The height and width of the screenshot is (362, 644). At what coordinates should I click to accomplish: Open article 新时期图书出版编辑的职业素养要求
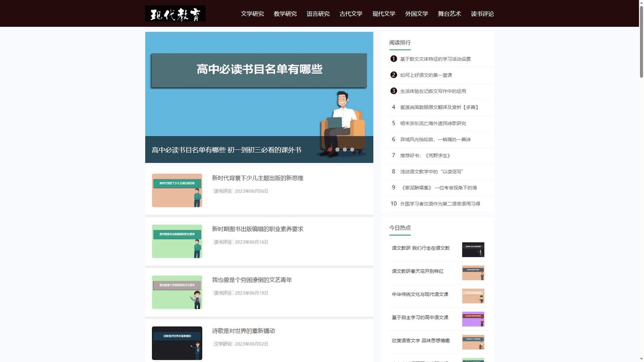point(258,229)
